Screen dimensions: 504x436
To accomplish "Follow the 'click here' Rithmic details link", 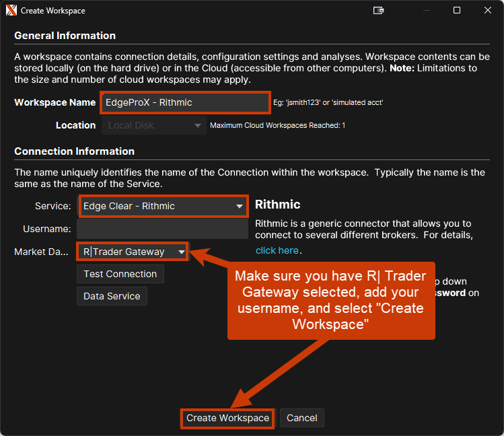I will tap(277, 250).
